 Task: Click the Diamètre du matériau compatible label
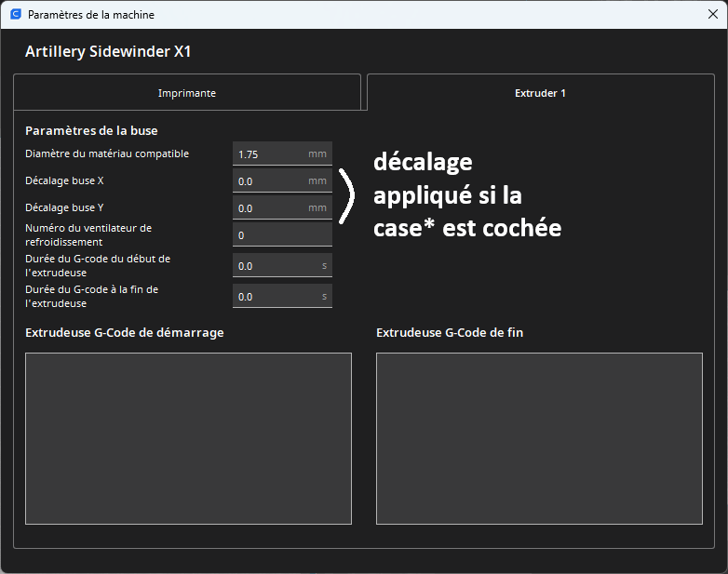[107, 154]
